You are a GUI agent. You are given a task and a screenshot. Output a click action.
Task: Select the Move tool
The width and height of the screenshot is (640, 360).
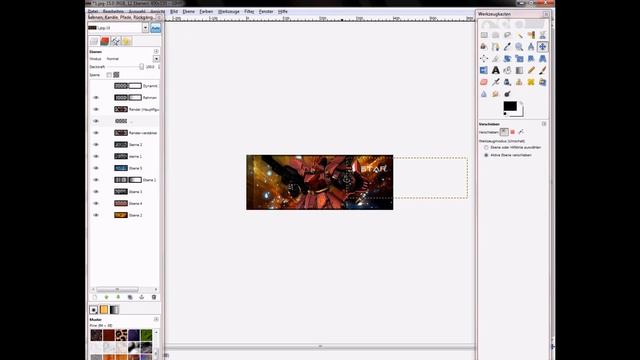(x=542, y=47)
